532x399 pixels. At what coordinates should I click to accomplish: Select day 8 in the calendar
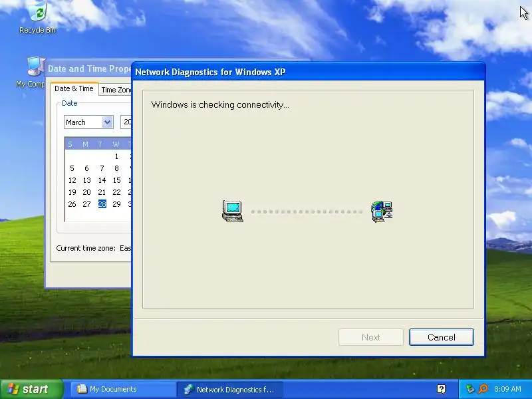(116, 168)
